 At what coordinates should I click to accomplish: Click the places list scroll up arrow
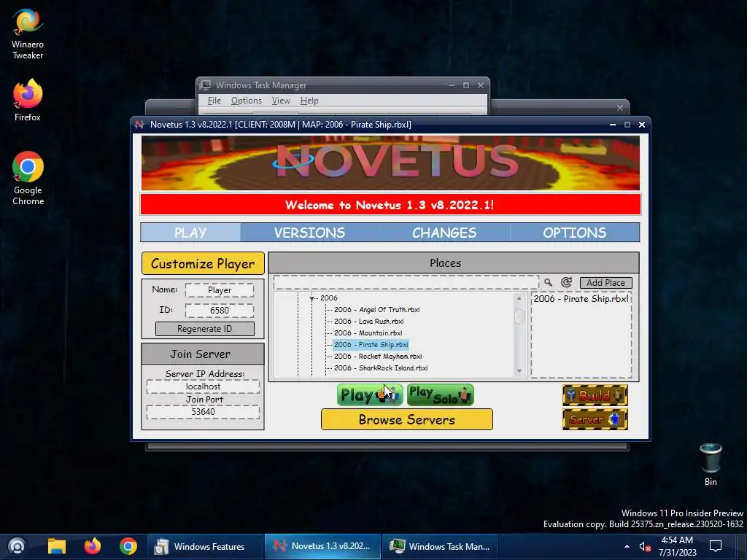[x=519, y=298]
